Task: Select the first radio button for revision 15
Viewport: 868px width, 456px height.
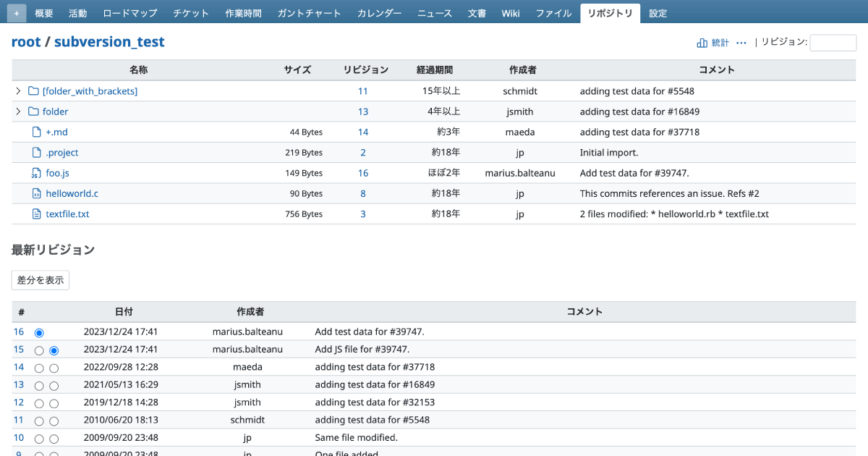Action: pos(39,350)
